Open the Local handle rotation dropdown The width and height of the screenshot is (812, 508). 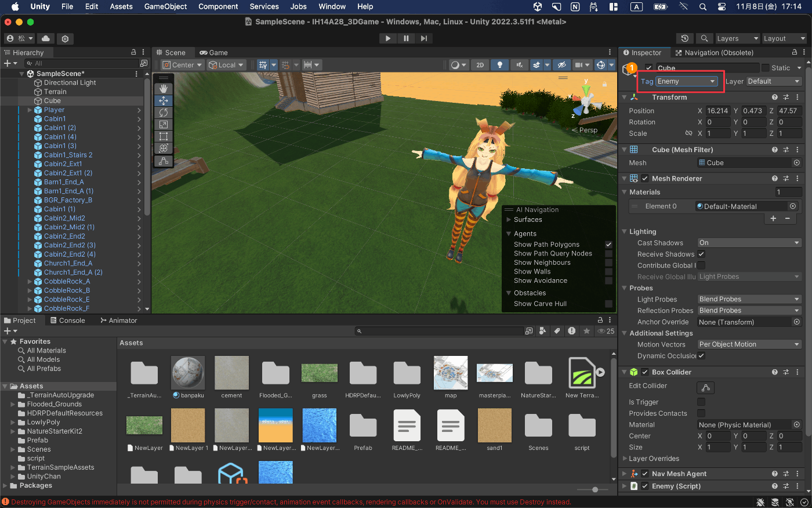point(227,65)
